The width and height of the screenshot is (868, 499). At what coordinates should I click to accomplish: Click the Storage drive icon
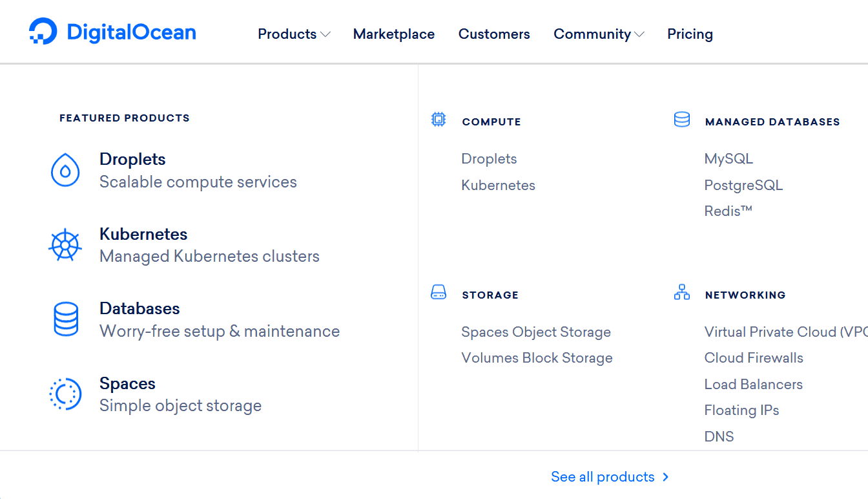[439, 293]
